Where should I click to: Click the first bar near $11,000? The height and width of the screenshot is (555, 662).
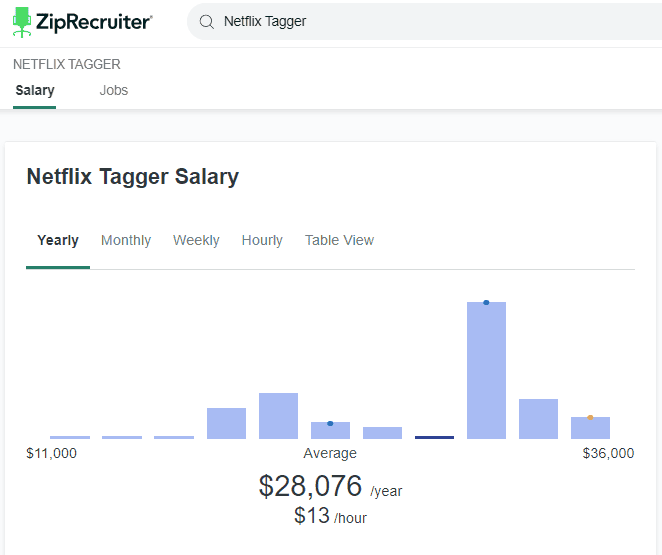pos(70,437)
